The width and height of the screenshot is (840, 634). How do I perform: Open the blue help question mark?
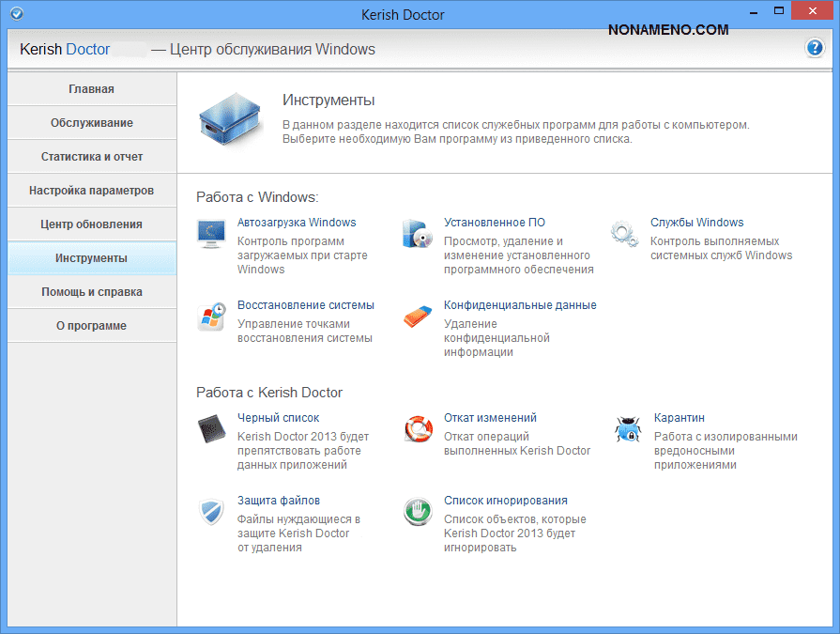point(814,49)
